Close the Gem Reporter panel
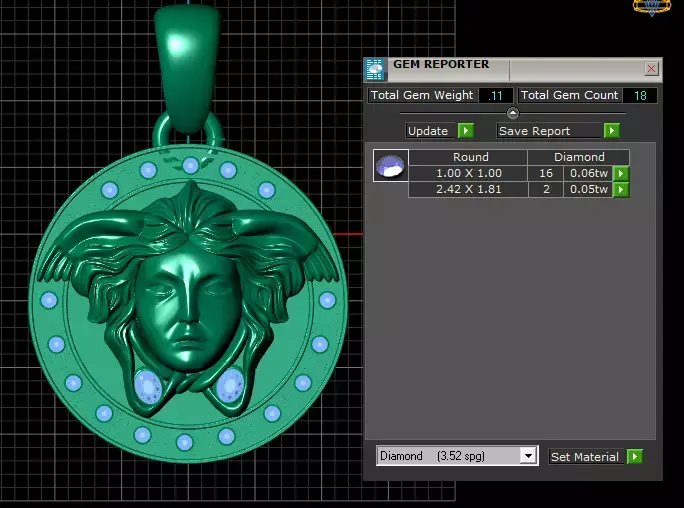684x508 pixels. click(651, 69)
